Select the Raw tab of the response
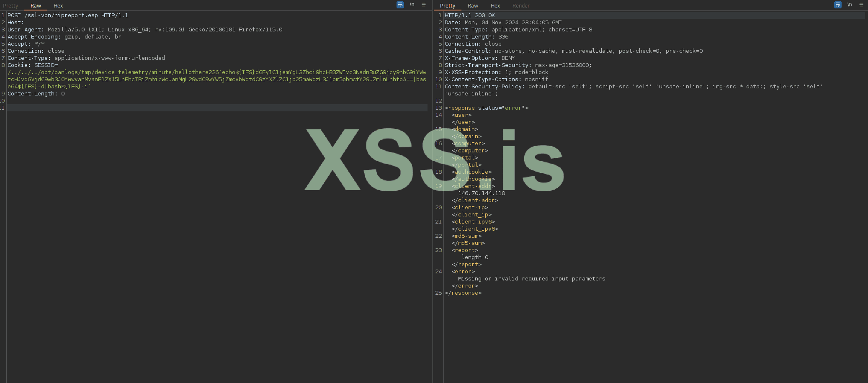This screenshot has width=868, height=383. point(473,5)
